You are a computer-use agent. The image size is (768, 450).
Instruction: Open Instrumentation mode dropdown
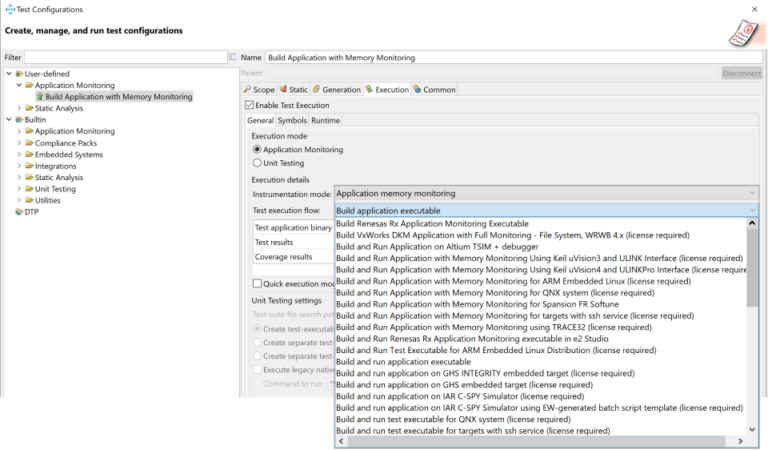[547, 193]
